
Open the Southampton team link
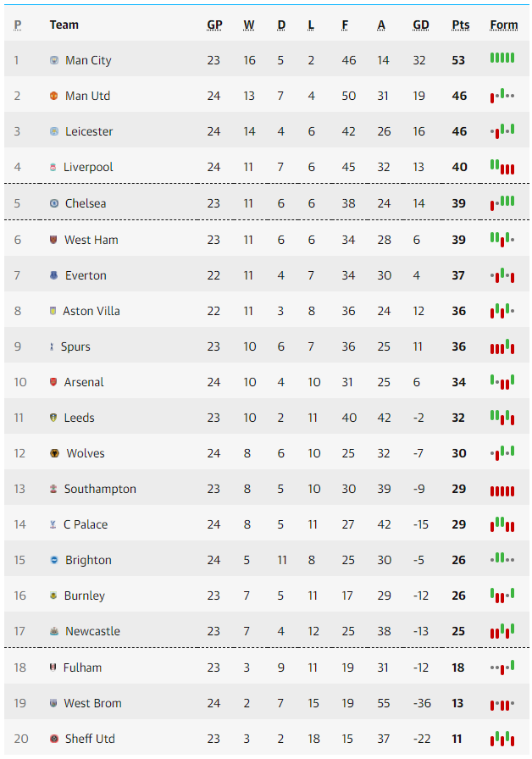[100, 489]
